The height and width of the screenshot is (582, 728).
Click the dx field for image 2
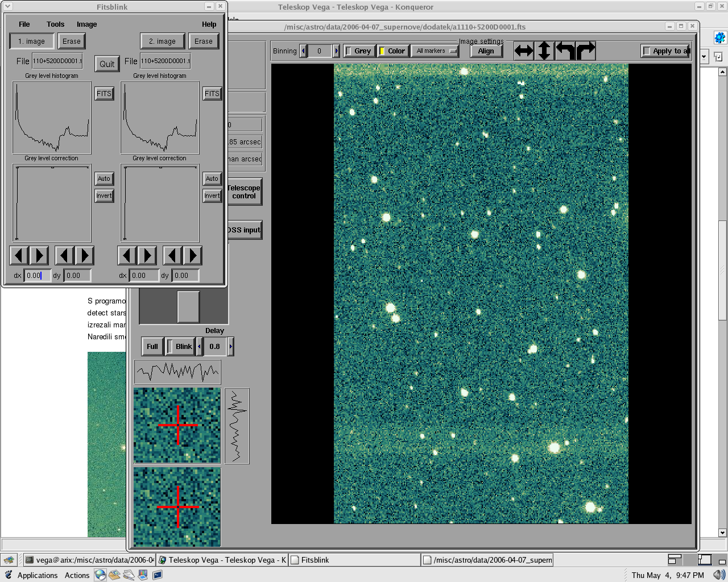tap(144, 276)
